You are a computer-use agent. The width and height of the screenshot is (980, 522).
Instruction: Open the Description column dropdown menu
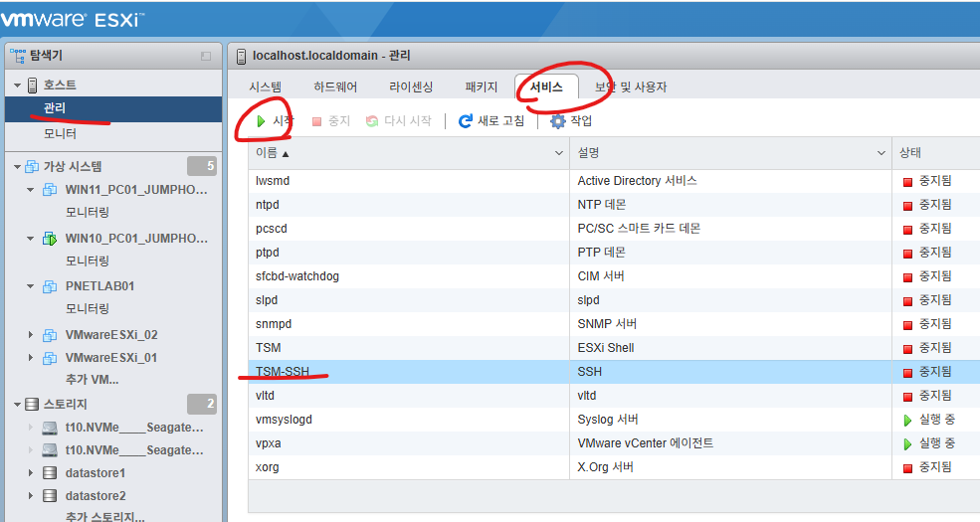click(881, 153)
